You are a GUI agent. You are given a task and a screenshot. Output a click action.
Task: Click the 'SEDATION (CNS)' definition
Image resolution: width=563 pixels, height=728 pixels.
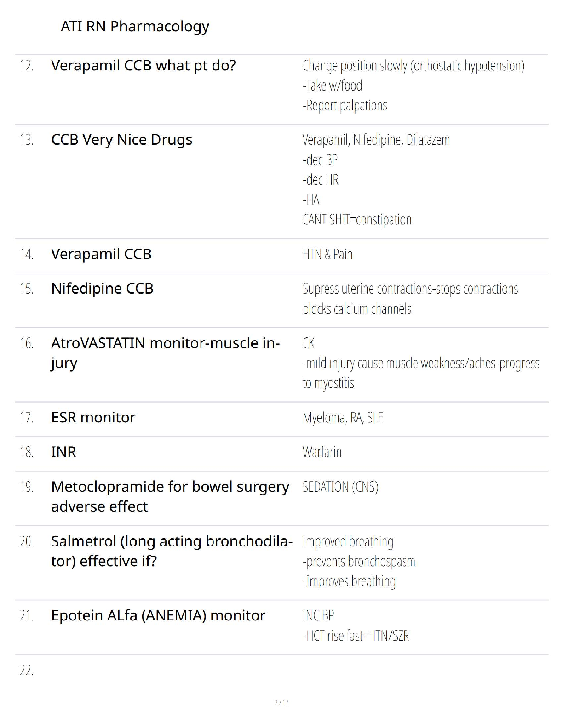click(340, 487)
